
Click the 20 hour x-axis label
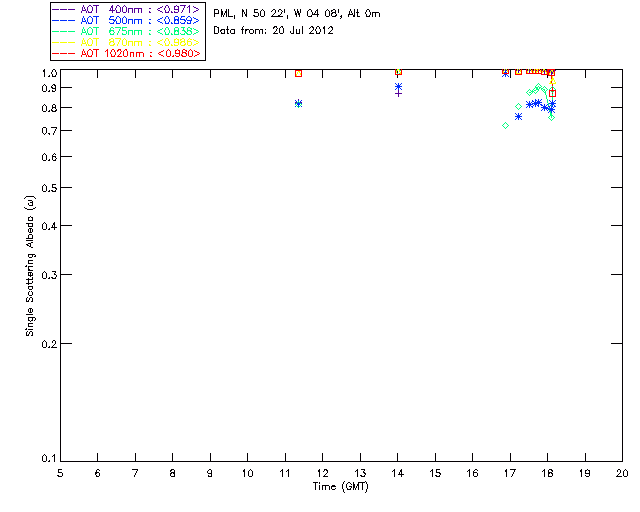(622, 474)
